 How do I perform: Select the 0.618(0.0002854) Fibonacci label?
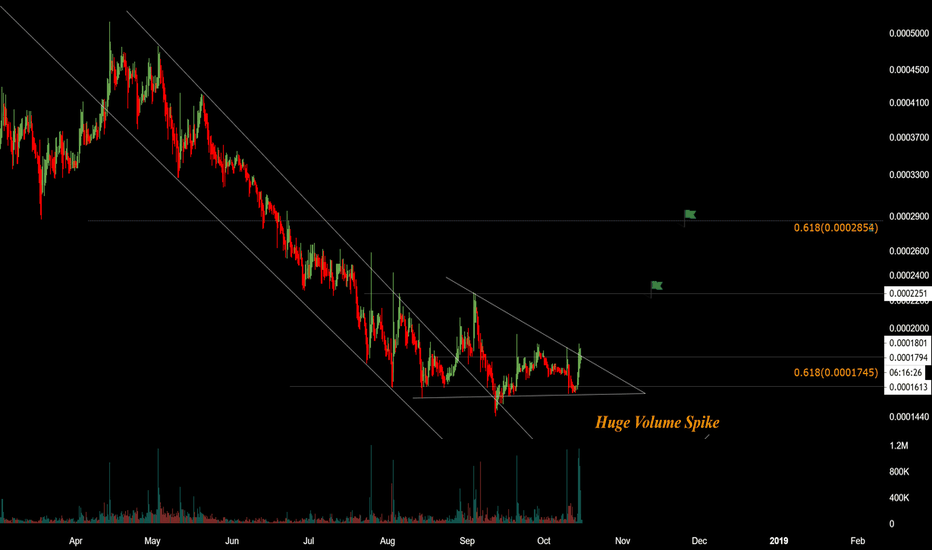point(836,228)
